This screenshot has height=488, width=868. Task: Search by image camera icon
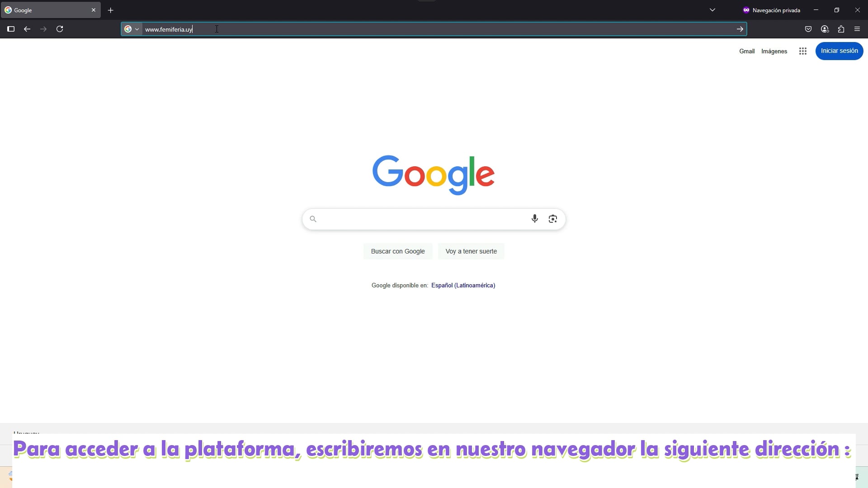pos(552,219)
